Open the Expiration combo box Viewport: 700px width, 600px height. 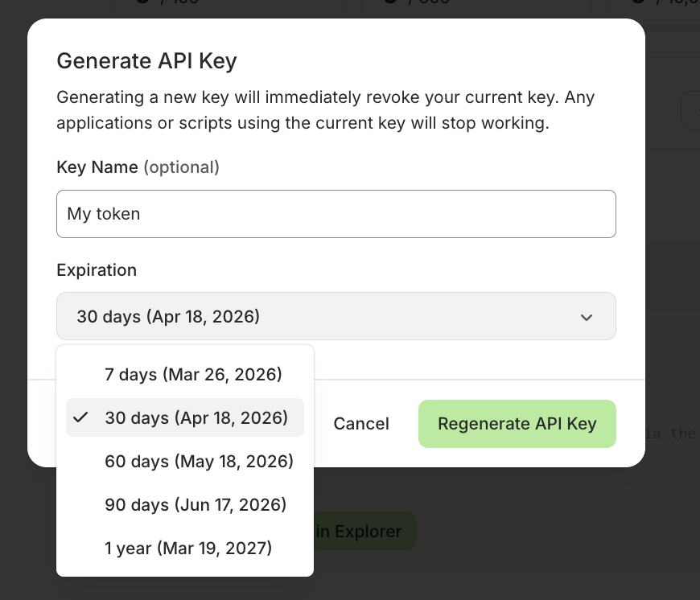coord(336,316)
